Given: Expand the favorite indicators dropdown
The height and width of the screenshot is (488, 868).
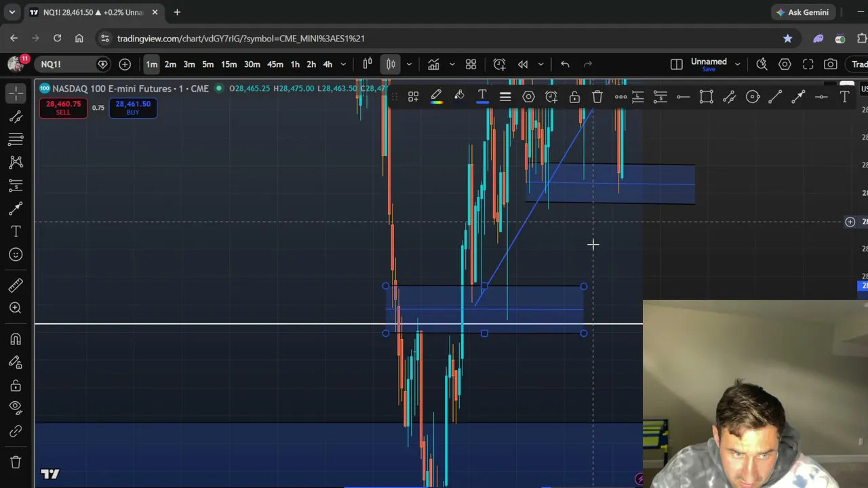Looking at the screenshot, I should pyautogui.click(x=452, y=64).
